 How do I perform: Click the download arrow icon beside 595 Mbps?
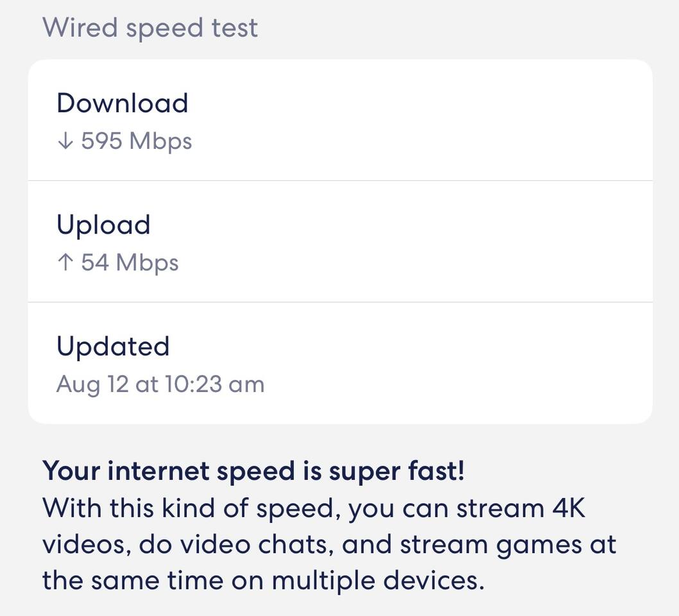click(64, 141)
